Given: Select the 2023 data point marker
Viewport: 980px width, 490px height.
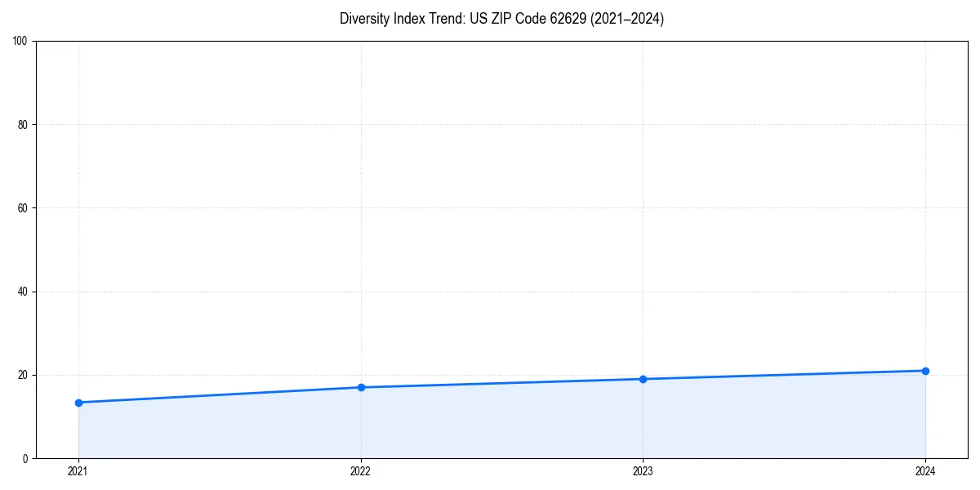Looking at the screenshot, I should tap(643, 379).
